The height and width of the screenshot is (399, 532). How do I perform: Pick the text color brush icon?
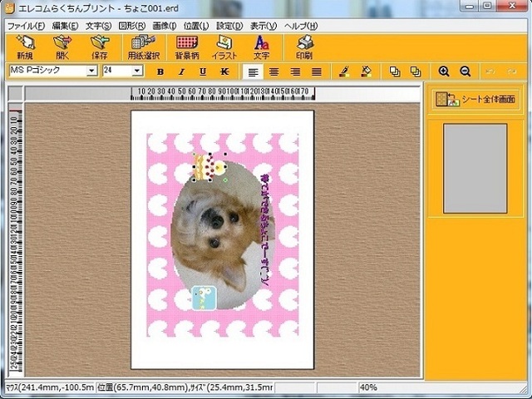pyautogui.click(x=344, y=71)
